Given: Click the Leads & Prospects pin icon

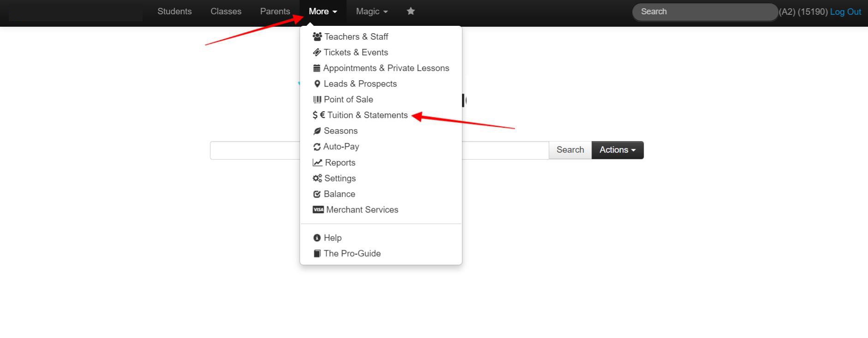Looking at the screenshot, I should point(317,84).
